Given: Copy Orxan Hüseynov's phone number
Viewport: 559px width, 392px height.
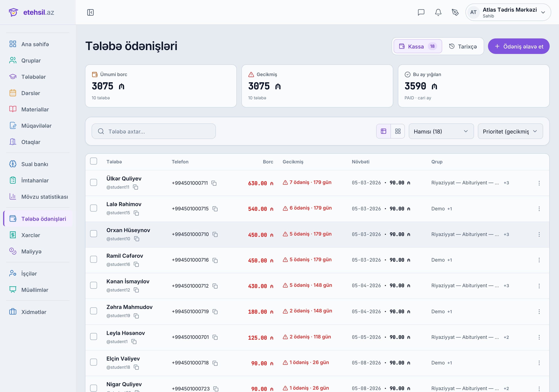Looking at the screenshot, I should (x=215, y=234).
